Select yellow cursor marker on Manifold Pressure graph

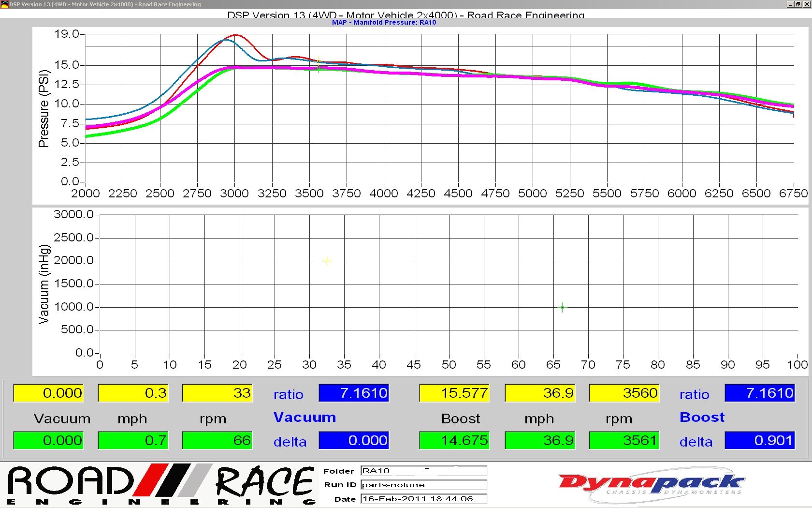pyautogui.click(x=319, y=60)
